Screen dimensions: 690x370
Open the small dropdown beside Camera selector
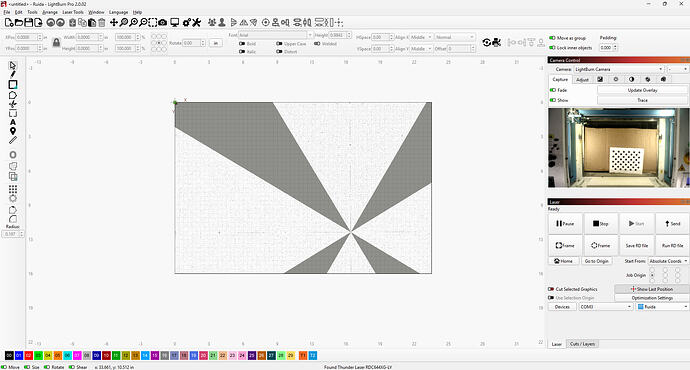[x=678, y=69]
